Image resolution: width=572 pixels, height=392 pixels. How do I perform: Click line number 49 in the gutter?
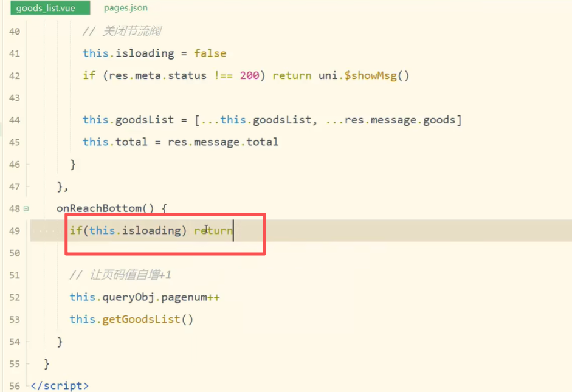pos(15,231)
